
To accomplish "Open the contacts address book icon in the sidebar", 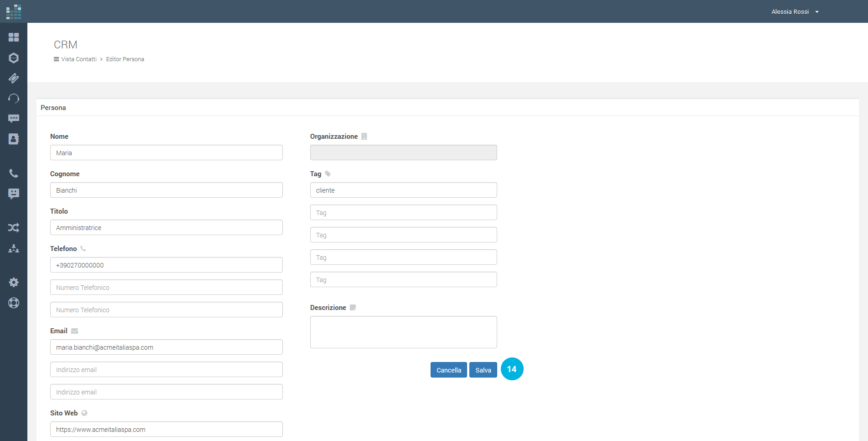I will 14,139.
